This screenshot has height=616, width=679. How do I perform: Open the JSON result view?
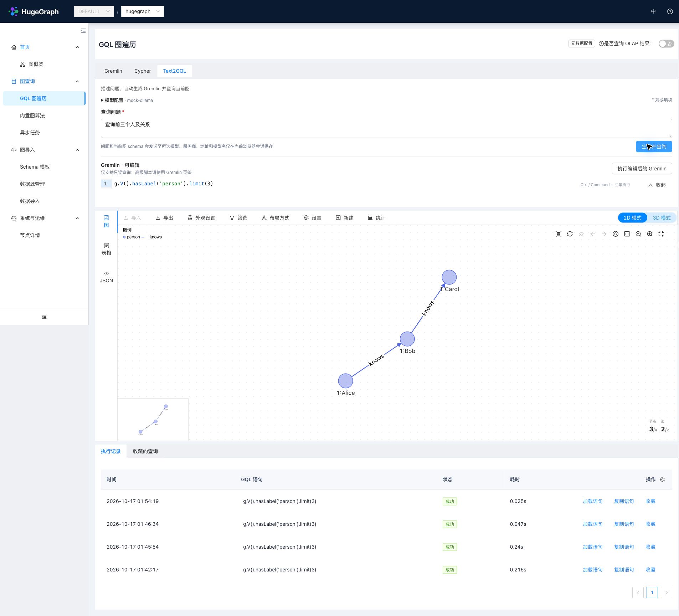106,277
